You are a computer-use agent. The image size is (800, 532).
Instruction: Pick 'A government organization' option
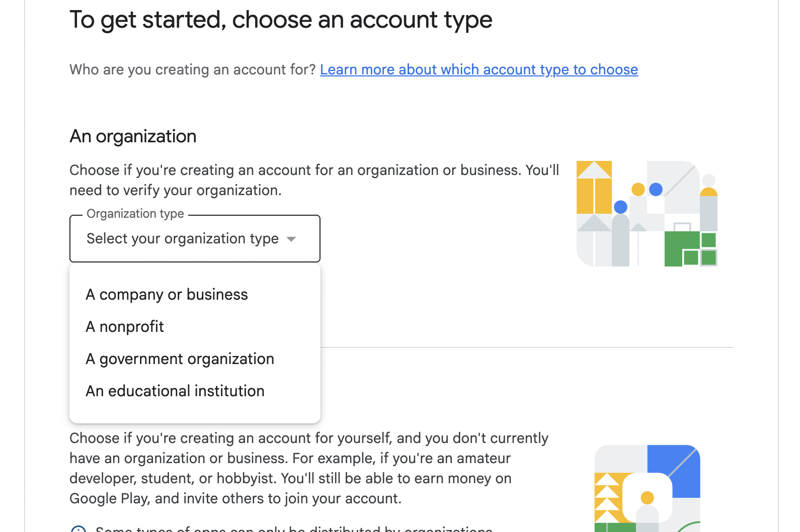tap(180, 359)
